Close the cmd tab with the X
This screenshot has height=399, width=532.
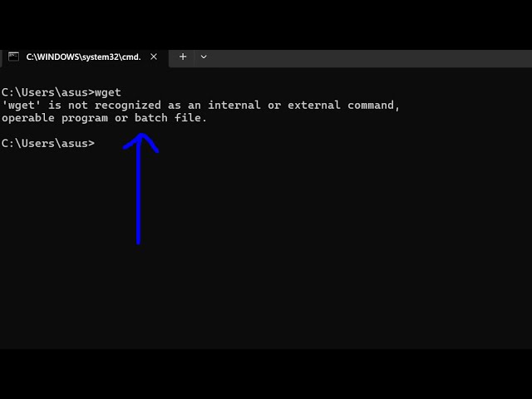(154, 57)
